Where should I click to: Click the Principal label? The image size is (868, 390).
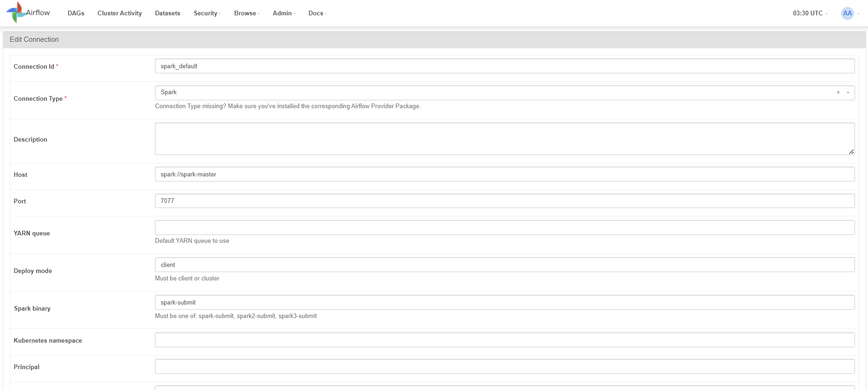click(x=26, y=367)
